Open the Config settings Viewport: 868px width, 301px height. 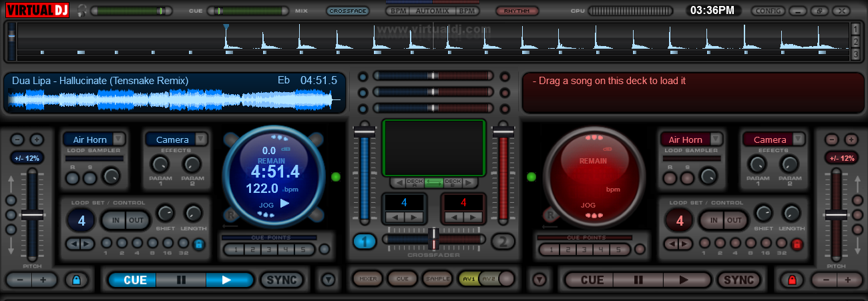coord(769,11)
